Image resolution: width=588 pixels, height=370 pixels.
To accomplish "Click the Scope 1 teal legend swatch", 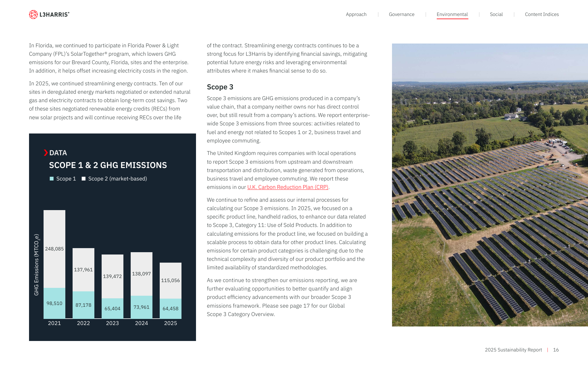I will point(52,179).
